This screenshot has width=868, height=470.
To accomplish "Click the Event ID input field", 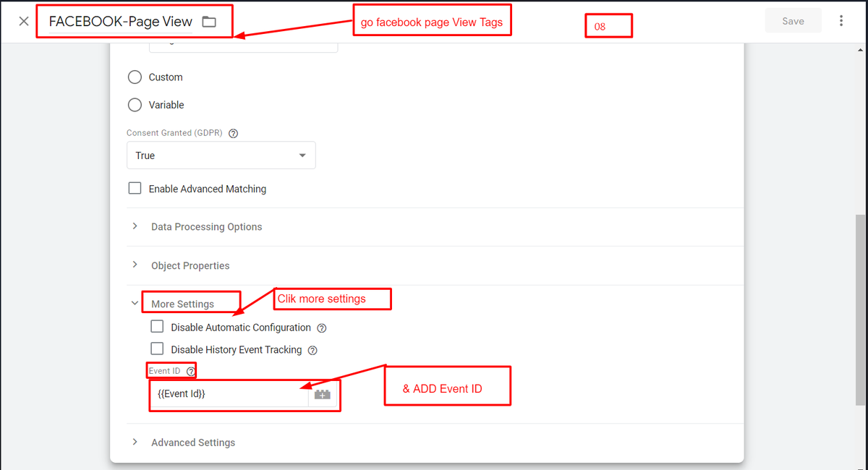I will pyautogui.click(x=229, y=395).
